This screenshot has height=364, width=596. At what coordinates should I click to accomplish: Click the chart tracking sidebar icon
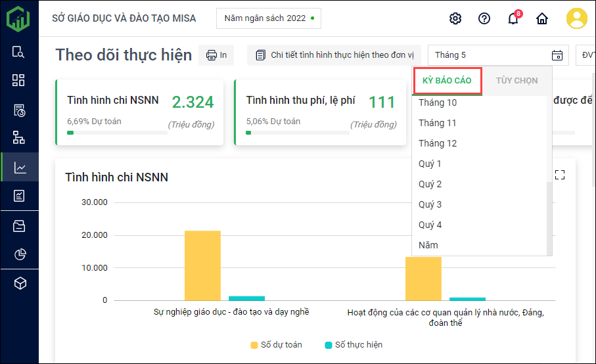20,168
